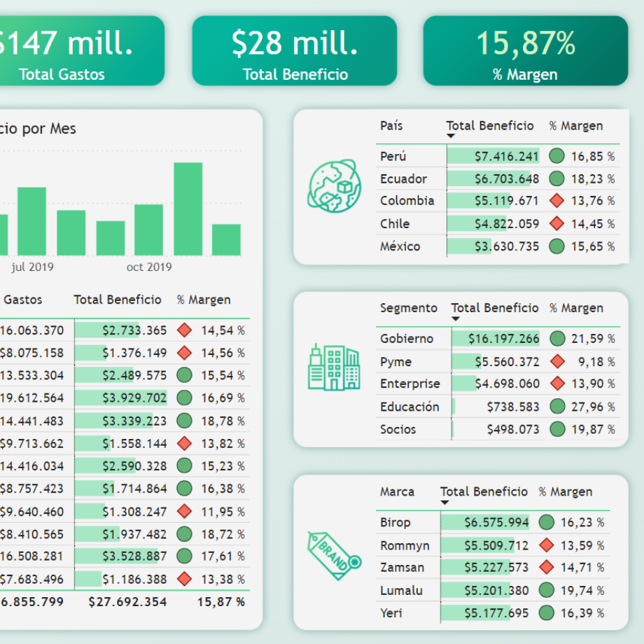Image resolution: width=644 pixels, height=644 pixels.
Task: Select the % Margen 15,87% card
Action: [525, 51]
